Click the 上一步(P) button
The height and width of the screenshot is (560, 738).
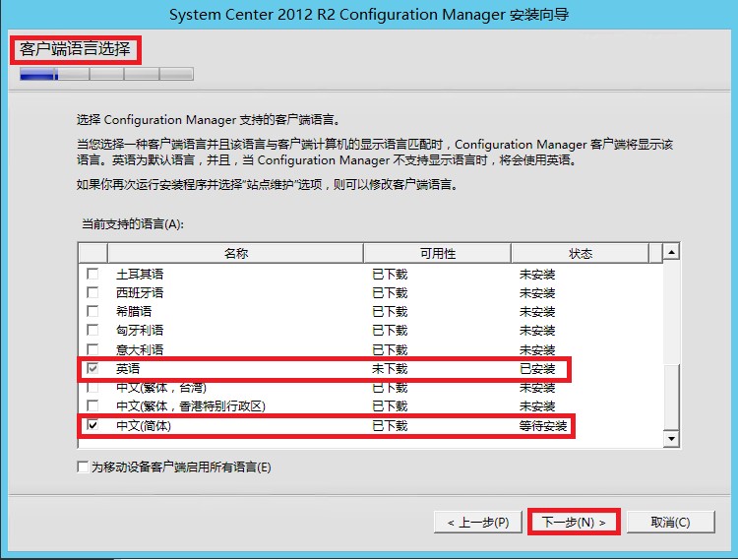(478, 523)
